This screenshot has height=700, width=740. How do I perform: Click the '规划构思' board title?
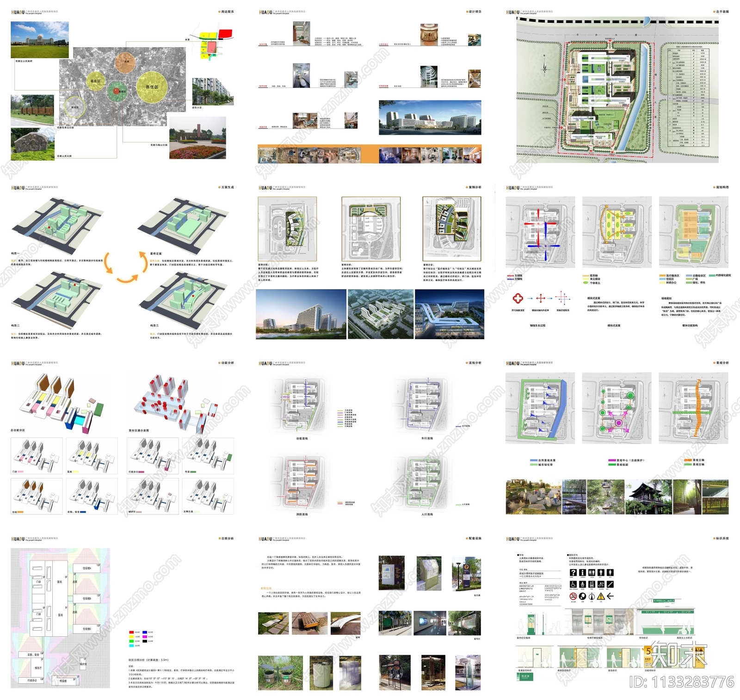pyautogui.click(x=721, y=187)
